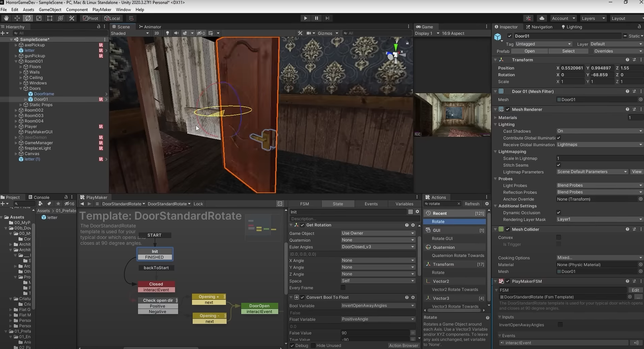Click the Play button

[305, 18]
